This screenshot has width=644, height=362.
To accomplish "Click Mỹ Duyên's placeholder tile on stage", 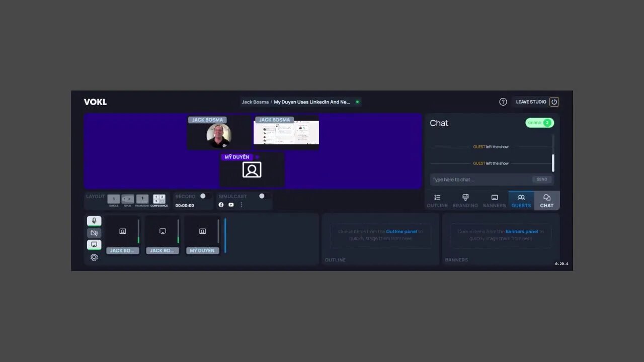I will tap(252, 170).
